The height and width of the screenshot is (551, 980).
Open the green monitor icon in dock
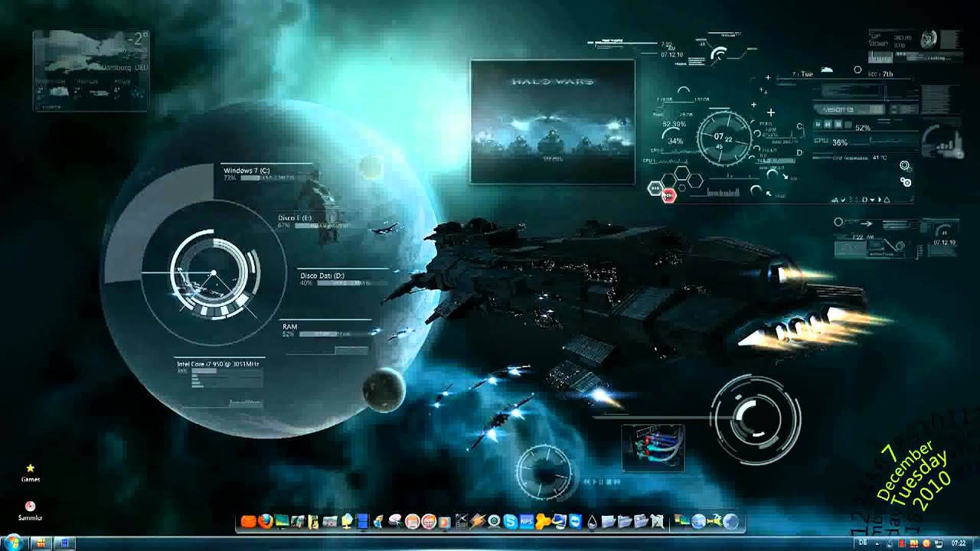(x=282, y=521)
